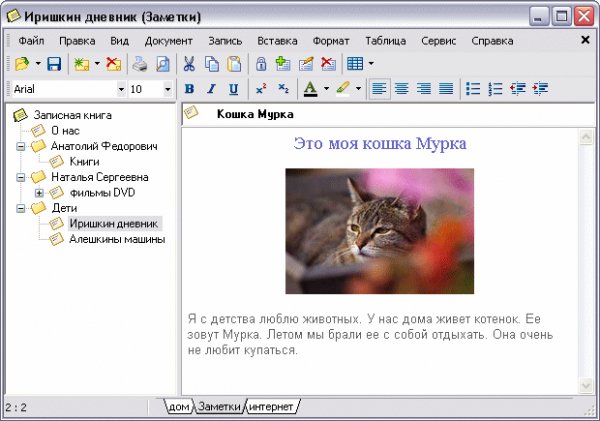Viewport: 600px width, 421px height.
Task: Toggle bold formatting
Action: coord(188,89)
